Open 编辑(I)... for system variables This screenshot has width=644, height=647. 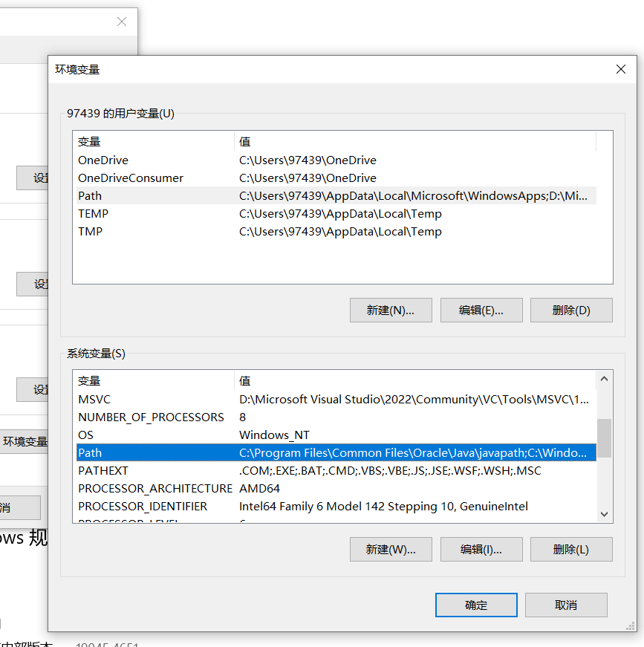pos(481,550)
